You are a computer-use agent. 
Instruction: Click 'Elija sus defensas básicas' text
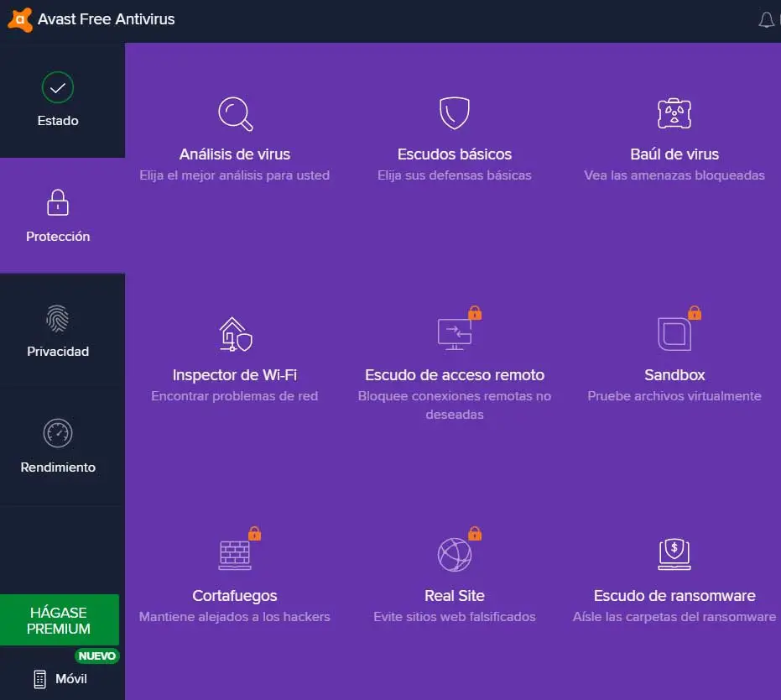[x=455, y=175]
